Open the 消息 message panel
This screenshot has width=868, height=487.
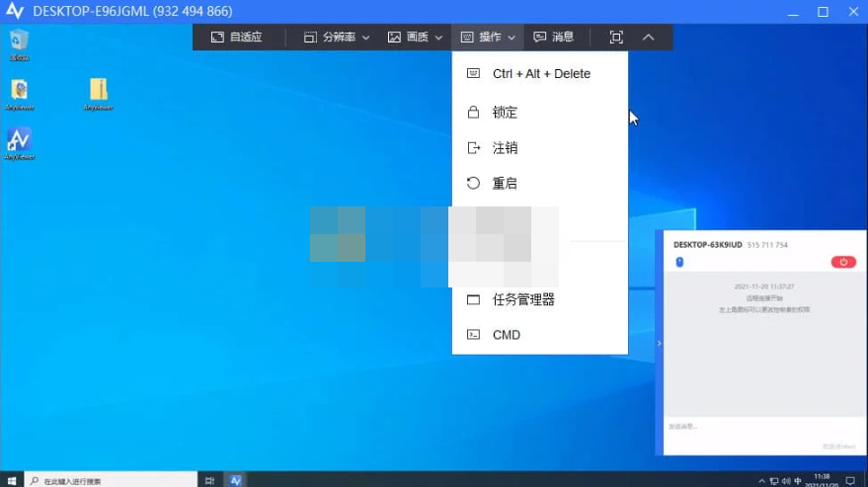click(554, 38)
